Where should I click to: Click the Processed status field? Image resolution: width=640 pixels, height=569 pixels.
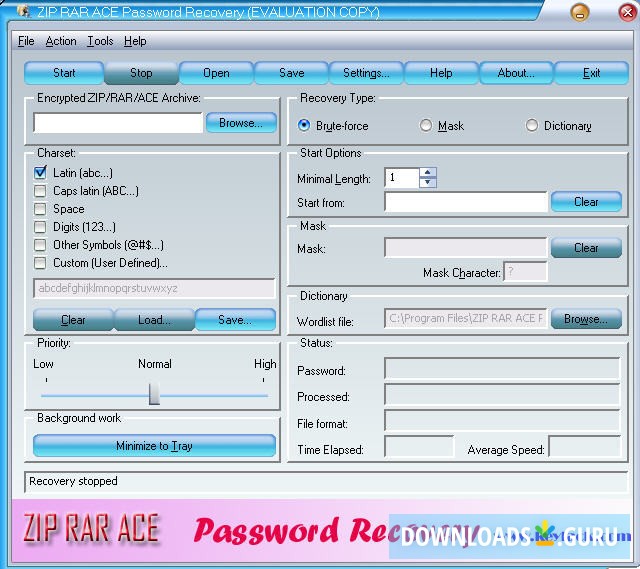coord(502,395)
